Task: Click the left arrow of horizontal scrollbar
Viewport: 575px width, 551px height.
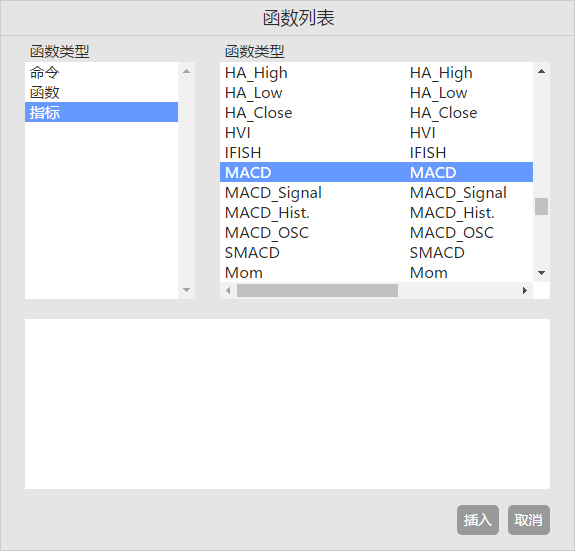Action: [228, 290]
